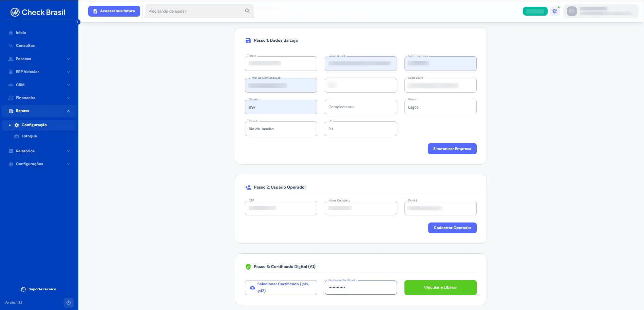
Task: Click the green blurred header button
Action: coord(535,11)
